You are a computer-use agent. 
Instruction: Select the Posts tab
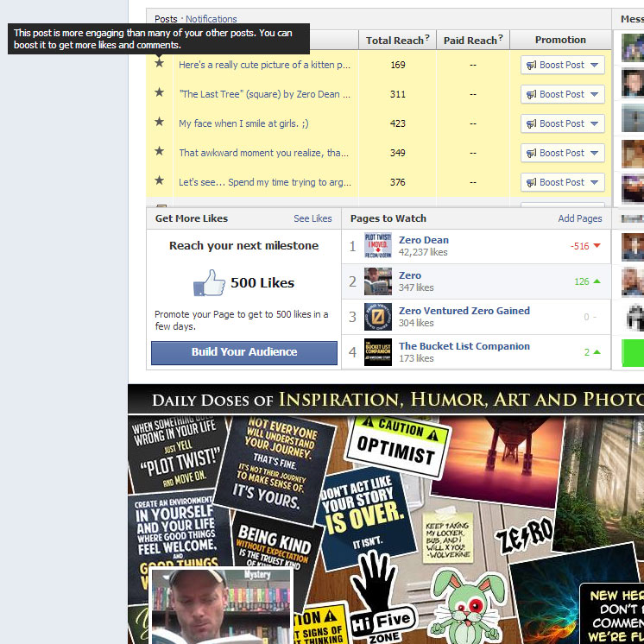[x=166, y=19]
